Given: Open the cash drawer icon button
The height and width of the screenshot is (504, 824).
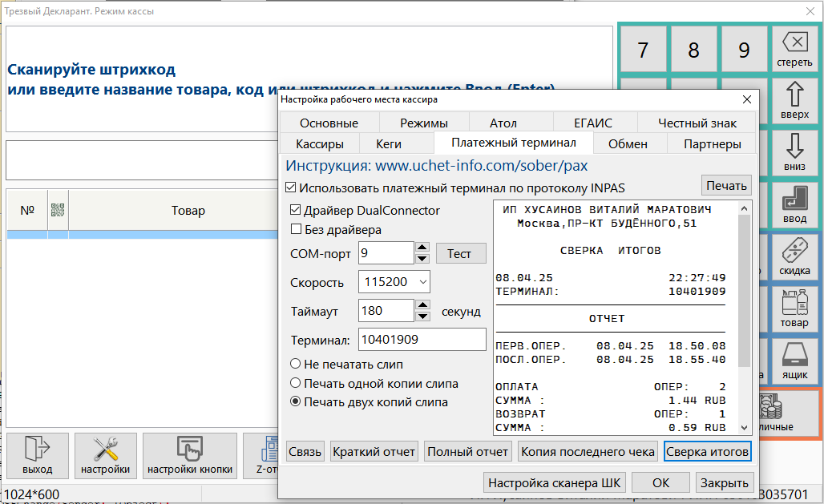Looking at the screenshot, I should [x=794, y=362].
